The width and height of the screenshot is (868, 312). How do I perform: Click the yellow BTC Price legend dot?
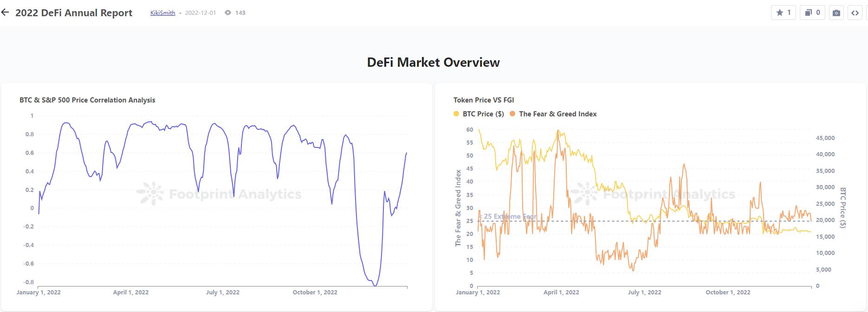click(x=456, y=114)
